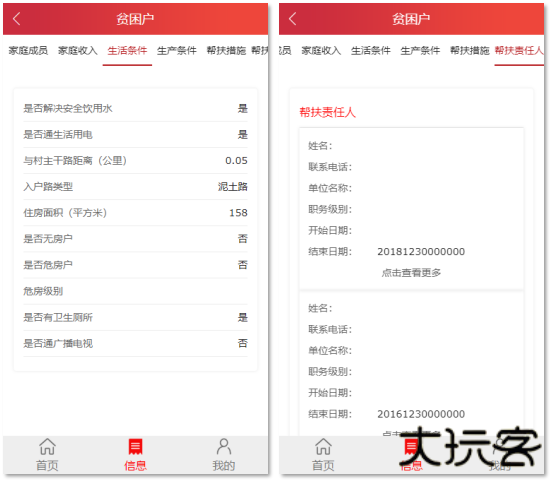Image resolution: width=552 pixels, height=482 pixels.
Task: Select 是否通生活用电 row label
Action: click(x=58, y=134)
